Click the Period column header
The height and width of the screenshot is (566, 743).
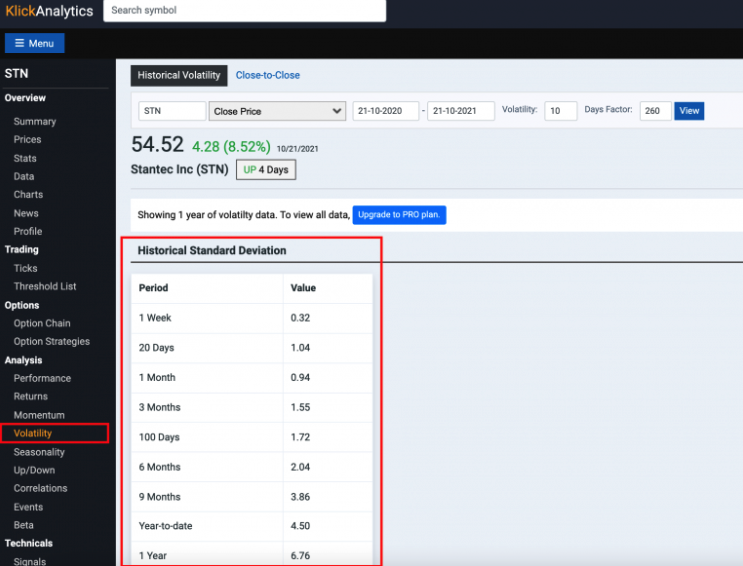click(x=154, y=288)
